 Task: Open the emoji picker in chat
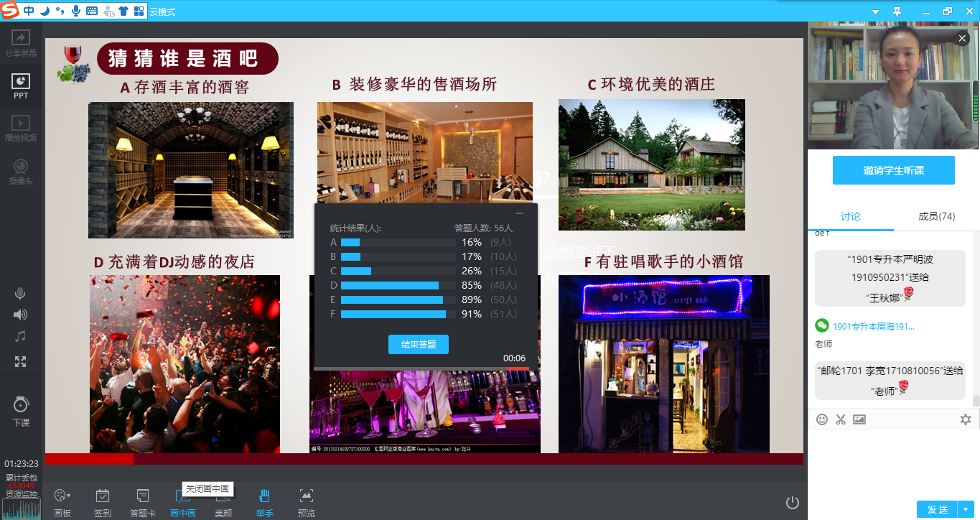[822, 419]
